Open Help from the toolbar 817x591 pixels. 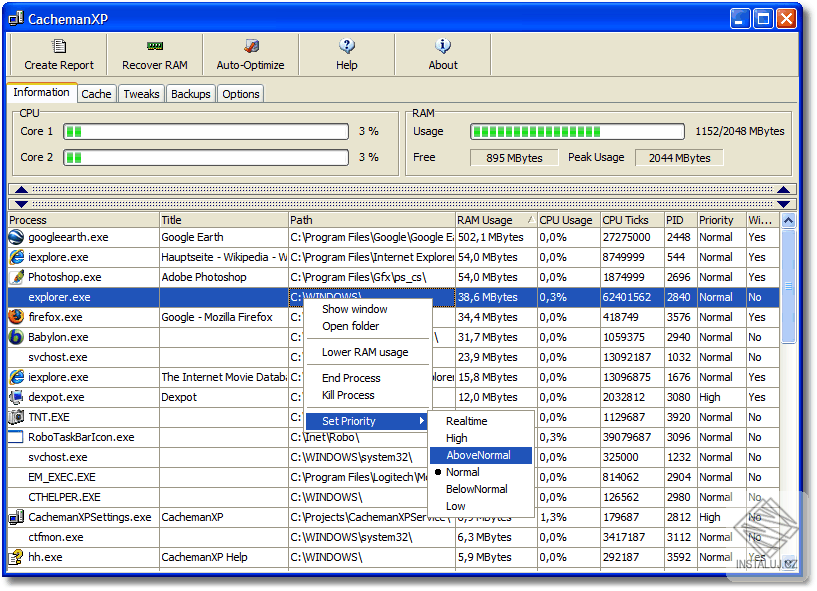click(347, 47)
